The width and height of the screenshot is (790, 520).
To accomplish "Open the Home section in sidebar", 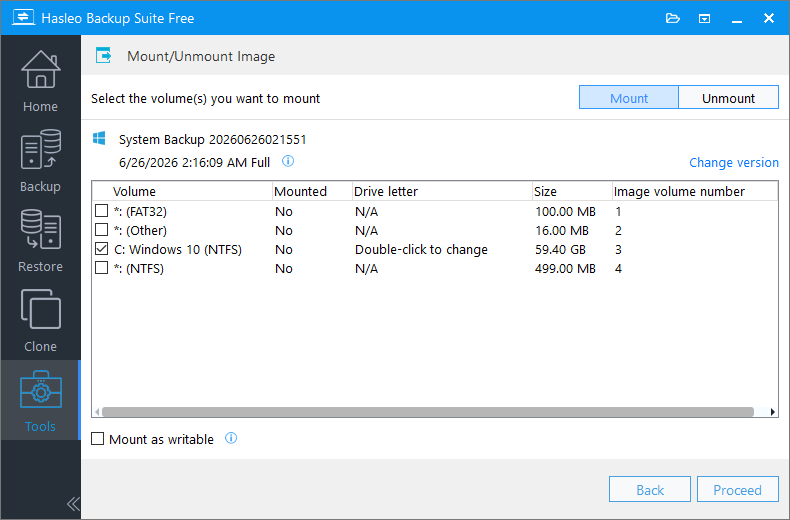I will pyautogui.click(x=40, y=82).
